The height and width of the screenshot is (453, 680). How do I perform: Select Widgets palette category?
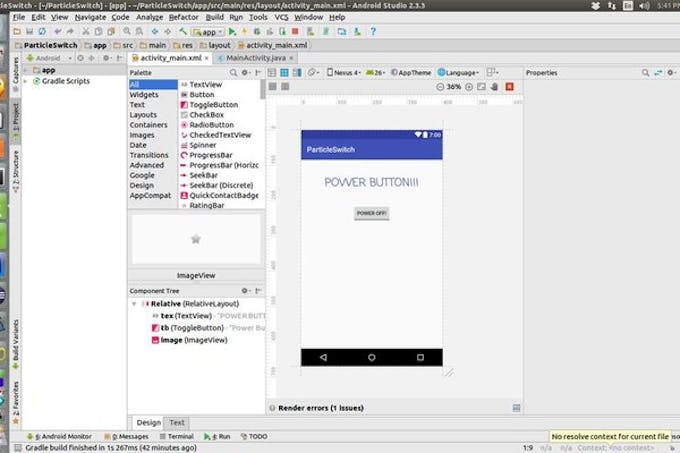[144, 95]
